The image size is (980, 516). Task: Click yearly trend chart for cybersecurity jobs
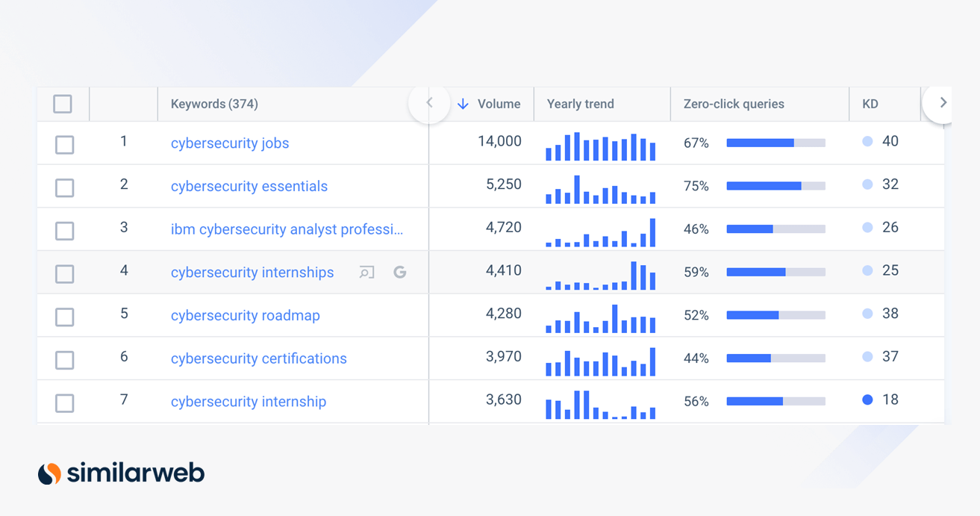tap(600, 147)
